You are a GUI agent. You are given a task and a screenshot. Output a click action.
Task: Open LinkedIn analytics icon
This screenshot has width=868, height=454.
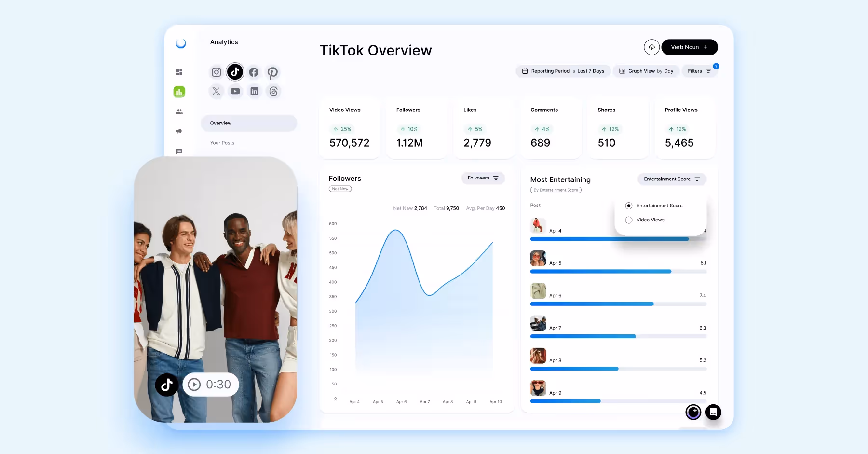254,91
